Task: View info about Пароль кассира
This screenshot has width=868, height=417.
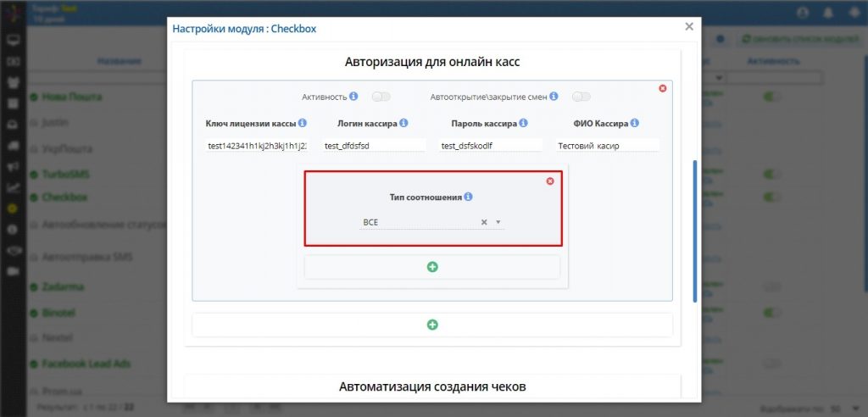Action: pos(523,123)
